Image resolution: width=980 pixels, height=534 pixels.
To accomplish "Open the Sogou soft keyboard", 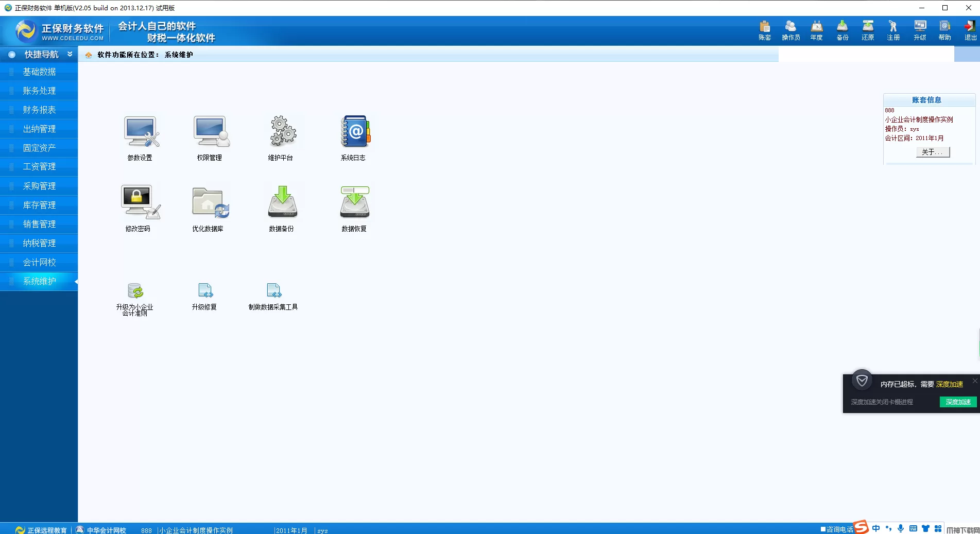I will click(x=913, y=528).
